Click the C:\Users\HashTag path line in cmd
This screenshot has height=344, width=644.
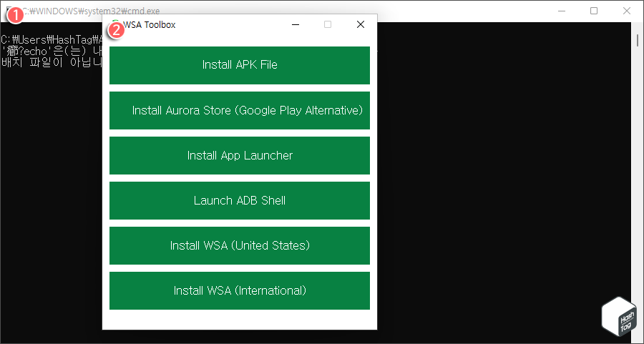52,40
